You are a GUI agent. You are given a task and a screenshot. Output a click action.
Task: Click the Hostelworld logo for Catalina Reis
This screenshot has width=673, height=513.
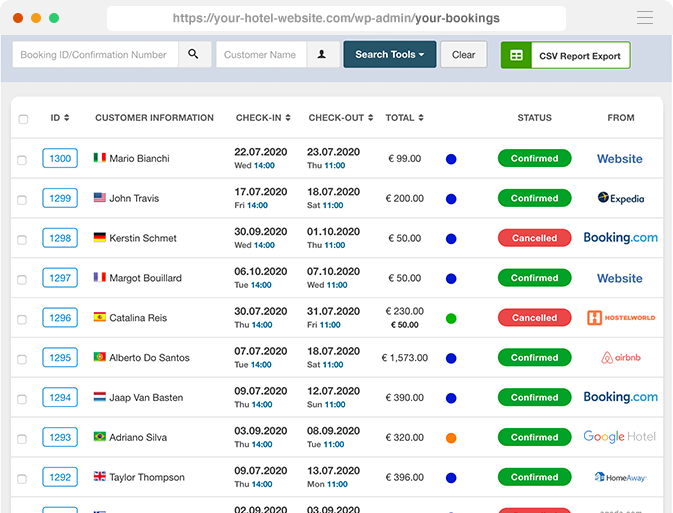[x=621, y=318]
